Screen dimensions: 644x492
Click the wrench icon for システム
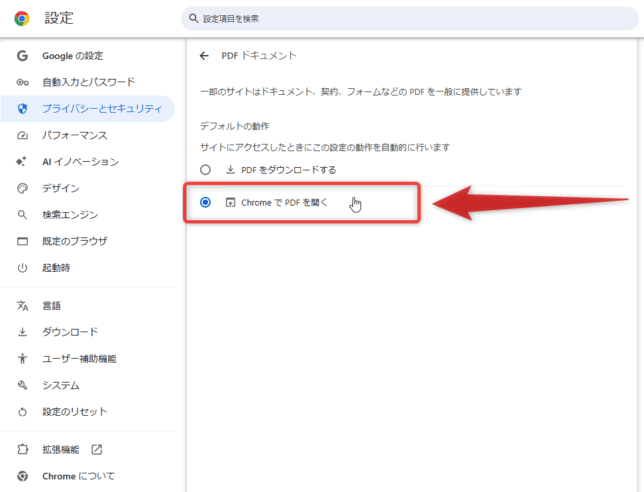22,385
